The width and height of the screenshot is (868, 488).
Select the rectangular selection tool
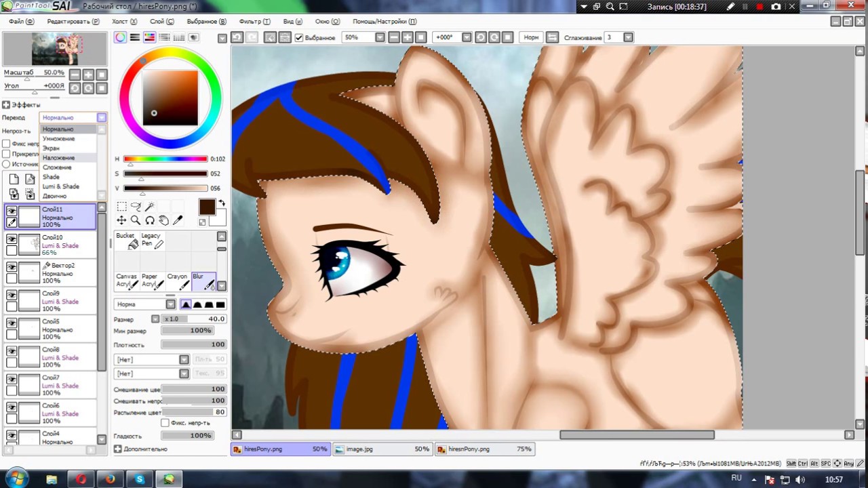coord(121,207)
